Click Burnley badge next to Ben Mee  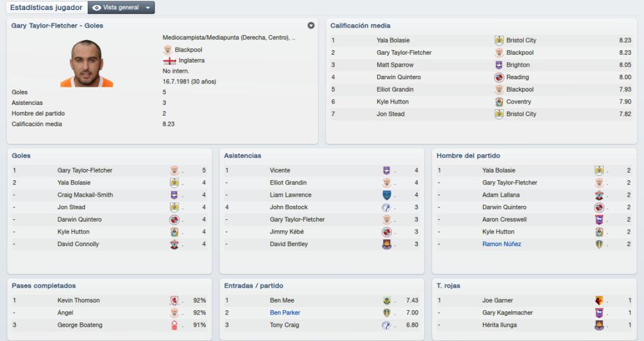pyautogui.click(x=387, y=300)
